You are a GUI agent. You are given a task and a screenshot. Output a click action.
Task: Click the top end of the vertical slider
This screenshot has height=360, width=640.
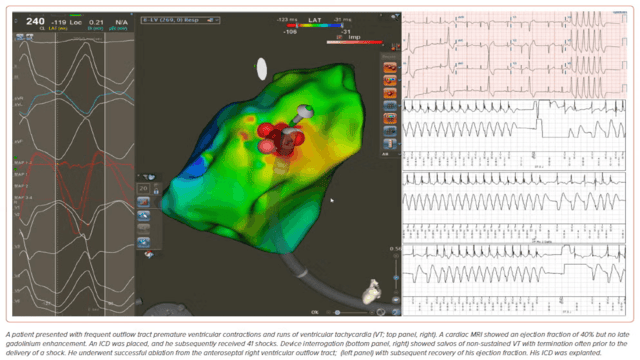tap(396, 256)
